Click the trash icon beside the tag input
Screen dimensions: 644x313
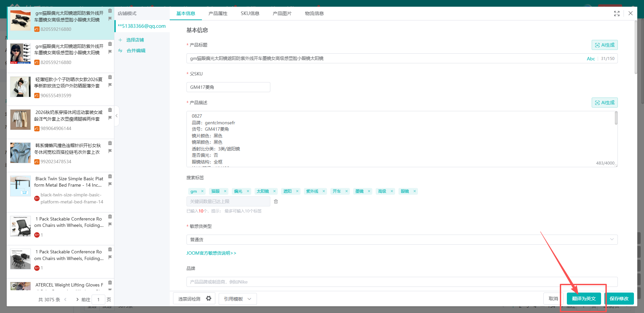pos(276,201)
